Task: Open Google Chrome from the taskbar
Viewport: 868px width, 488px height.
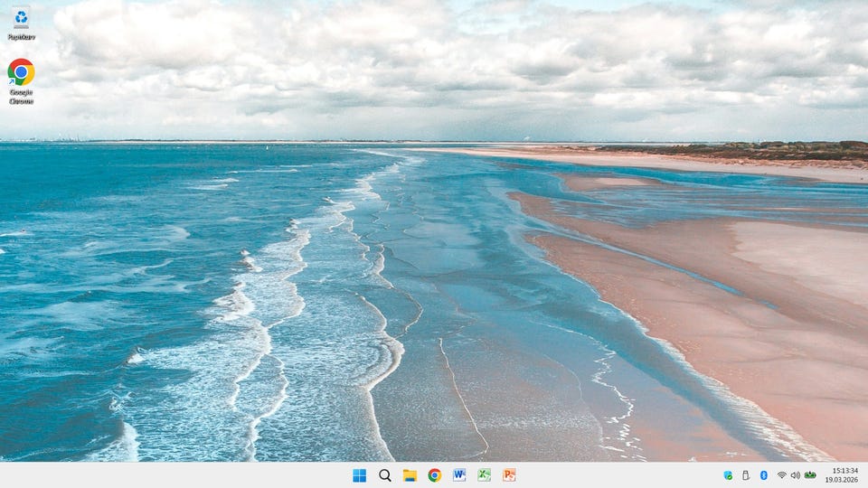Action: 434,475
